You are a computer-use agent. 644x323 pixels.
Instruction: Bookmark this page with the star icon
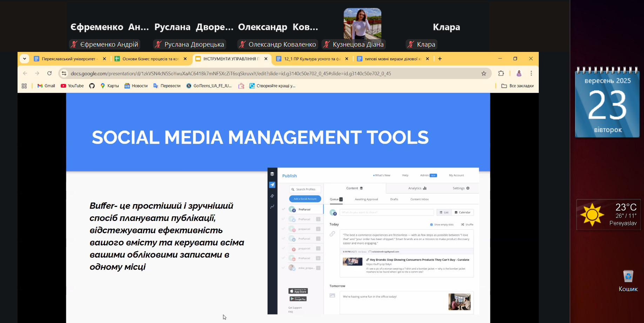pyautogui.click(x=484, y=73)
